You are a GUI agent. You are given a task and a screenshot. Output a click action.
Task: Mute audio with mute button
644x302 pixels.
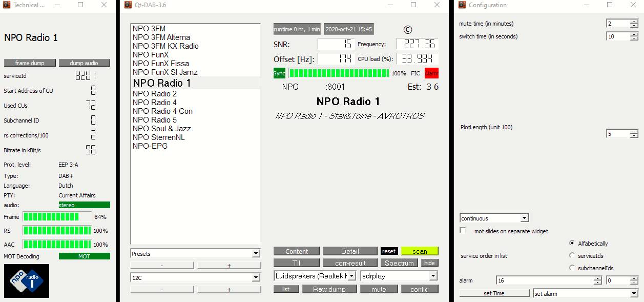[x=379, y=289]
